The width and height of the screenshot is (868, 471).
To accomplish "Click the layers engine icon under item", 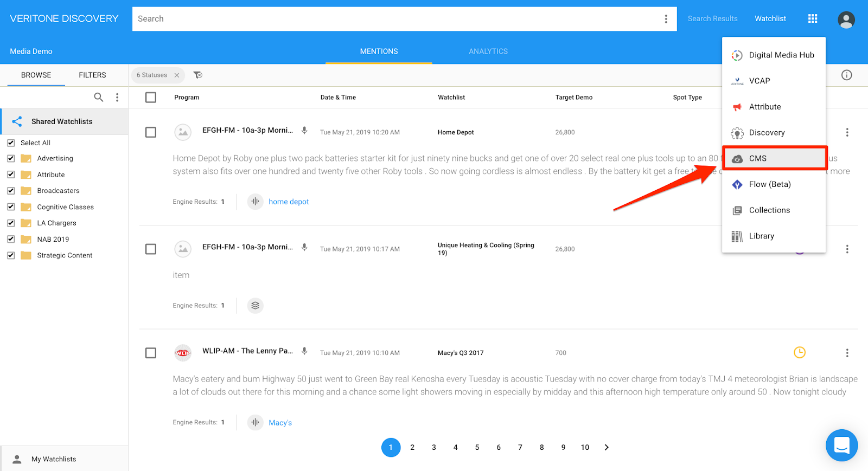I will (x=255, y=306).
